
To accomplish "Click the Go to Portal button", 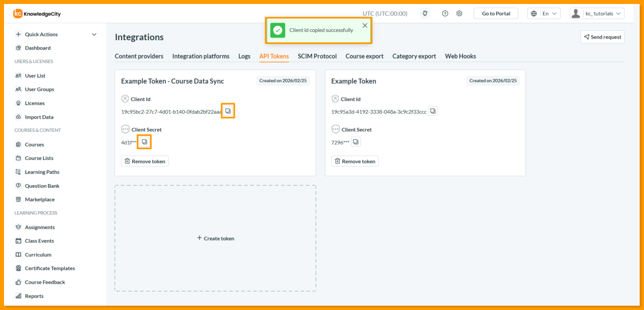I will 496,14.
